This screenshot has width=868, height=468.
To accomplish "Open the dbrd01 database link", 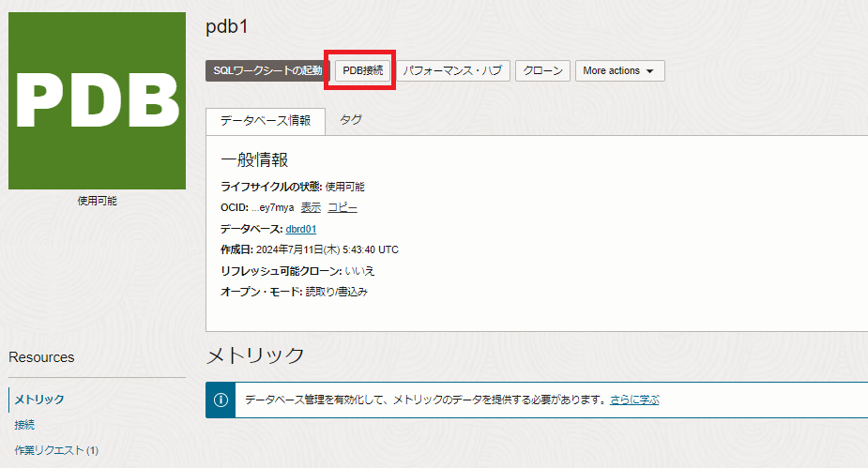I will [301, 229].
